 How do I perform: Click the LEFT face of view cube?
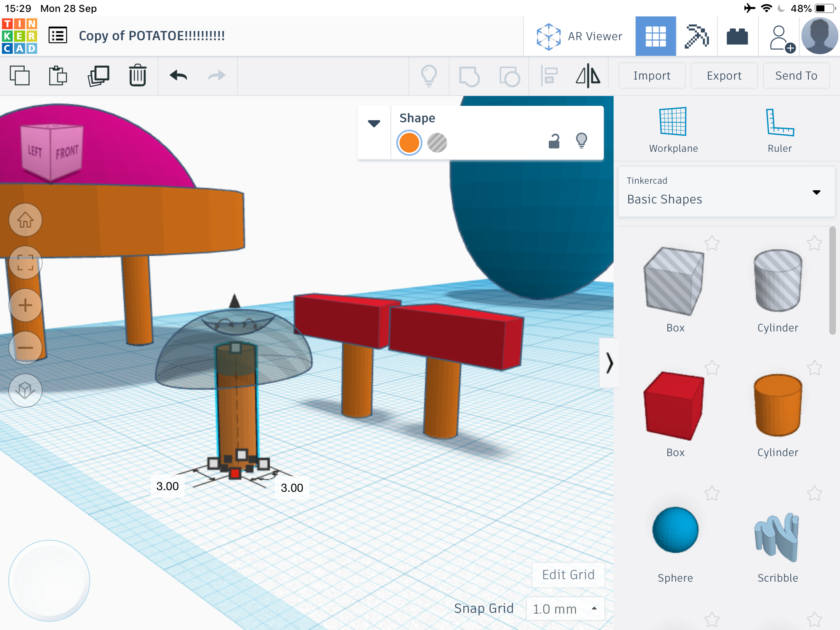[x=35, y=152]
